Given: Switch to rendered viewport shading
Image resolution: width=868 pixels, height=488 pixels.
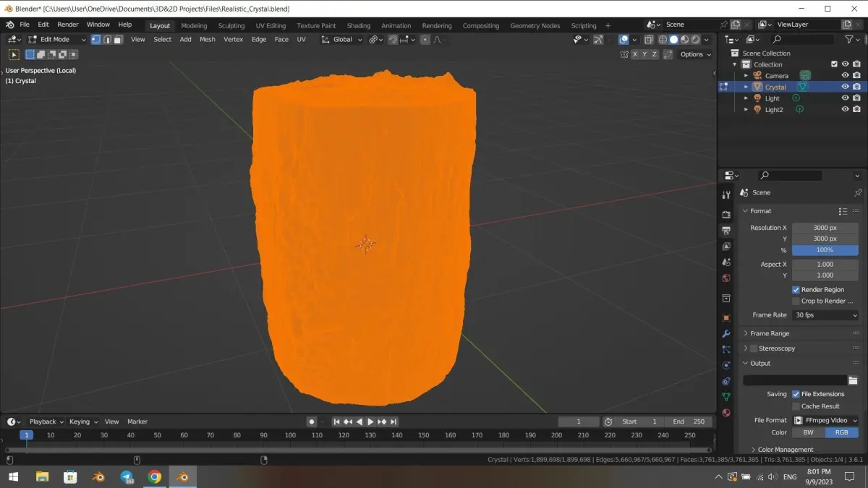Looking at the screenshot, I should tap(695, 39).
